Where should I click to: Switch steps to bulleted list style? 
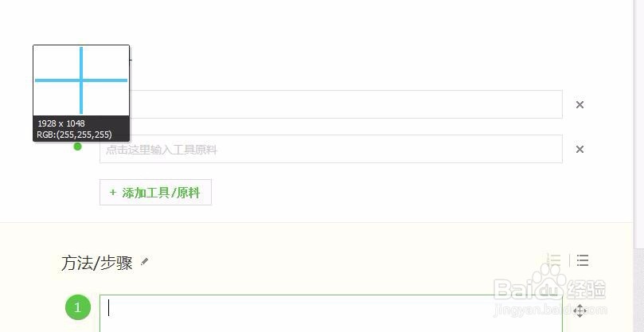tap(583, 260)
